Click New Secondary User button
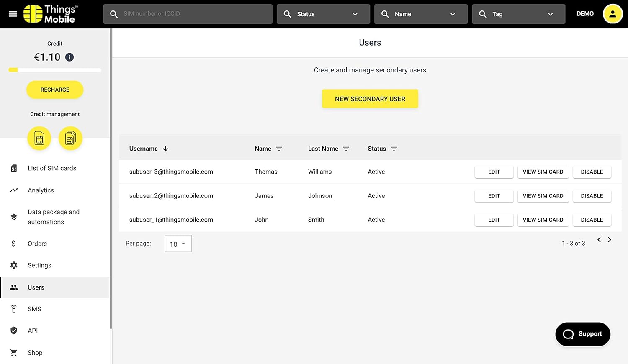Screen dimensions: 628x364 [370, 99]
